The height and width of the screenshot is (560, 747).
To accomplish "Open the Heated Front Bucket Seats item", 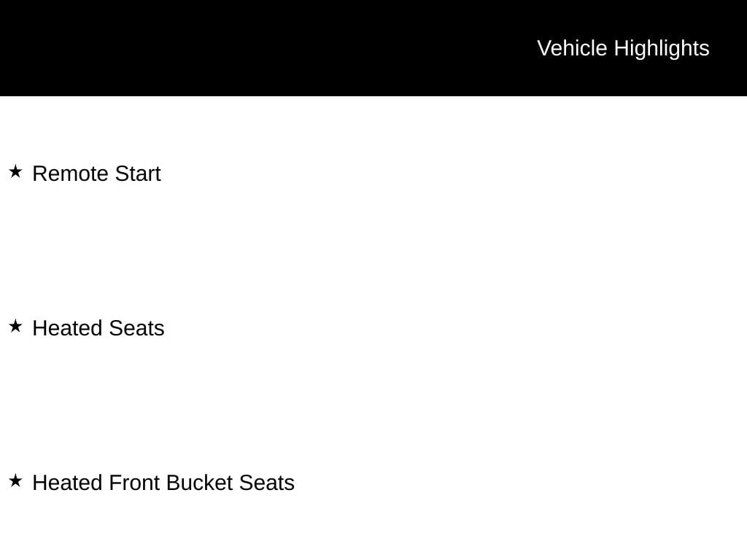I will tap(163, 483).
